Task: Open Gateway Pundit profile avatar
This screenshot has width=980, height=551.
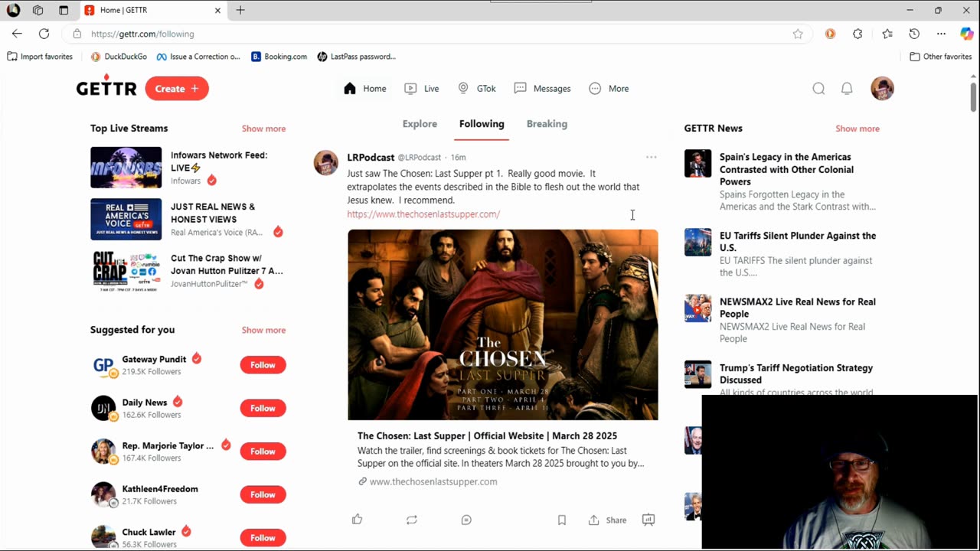Action: (103, 365)
